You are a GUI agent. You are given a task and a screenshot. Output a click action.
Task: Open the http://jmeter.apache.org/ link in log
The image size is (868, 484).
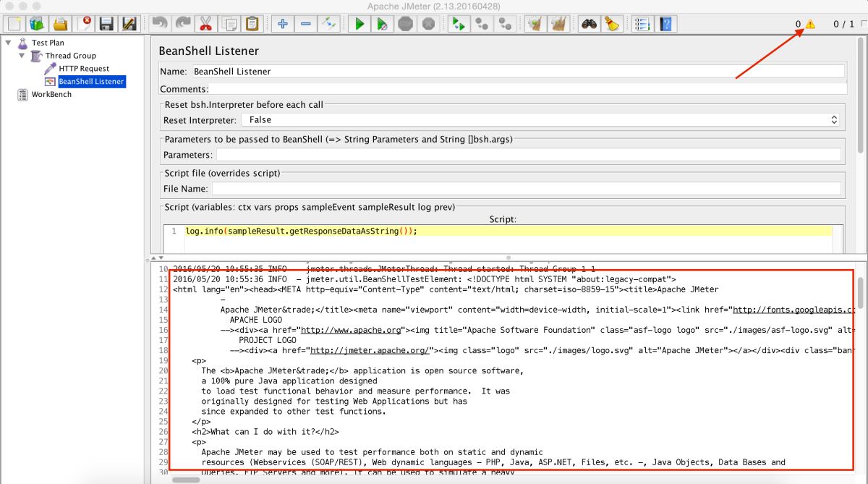point(371,350)
